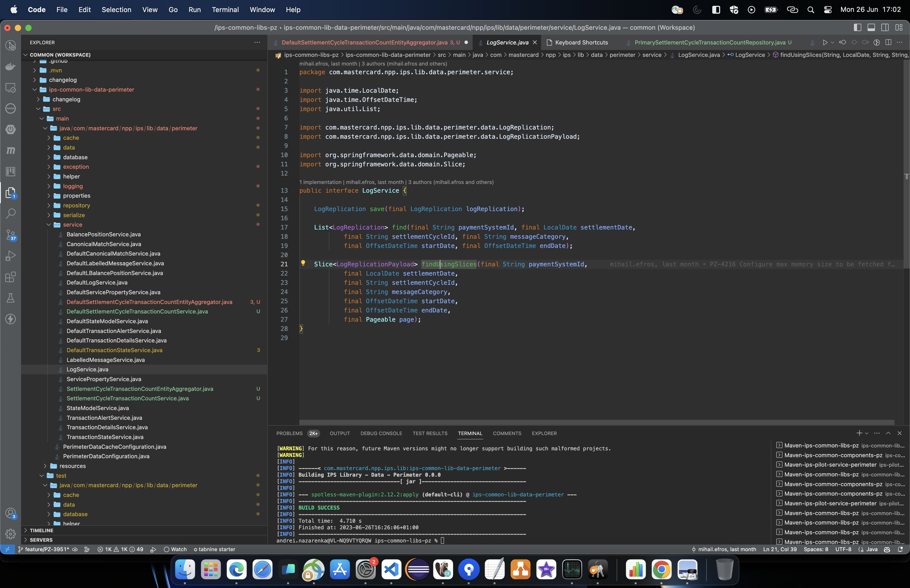The image size is (910, 588).
Task: Open Source Control view with 37 badge
Action: tap(11, 235)
